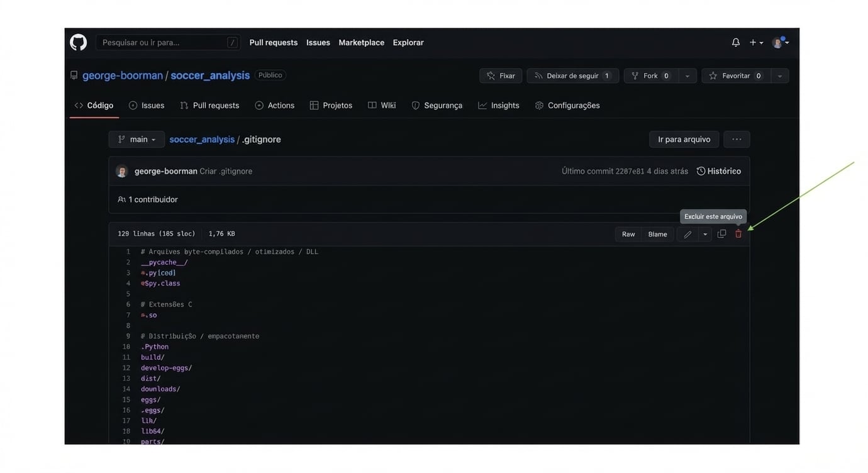Open the soccer_analysis breadcrumb link
This screenshot has height=473, width=868.
coord(202,140)
